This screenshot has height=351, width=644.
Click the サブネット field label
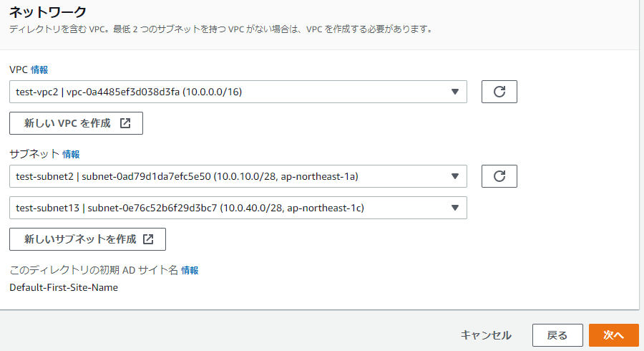(34, 154)
